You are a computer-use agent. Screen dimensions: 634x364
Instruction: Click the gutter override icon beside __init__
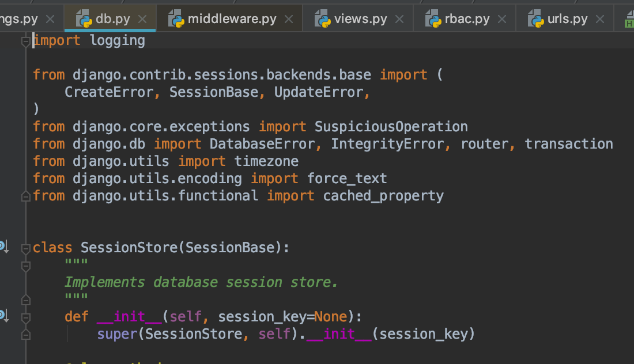click(3, 315)
